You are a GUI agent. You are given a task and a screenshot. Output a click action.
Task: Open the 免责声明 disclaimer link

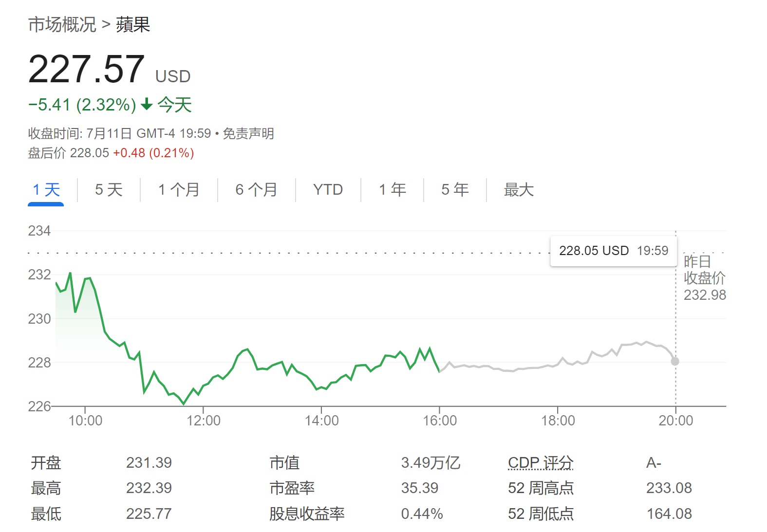(x=248, y=133)
